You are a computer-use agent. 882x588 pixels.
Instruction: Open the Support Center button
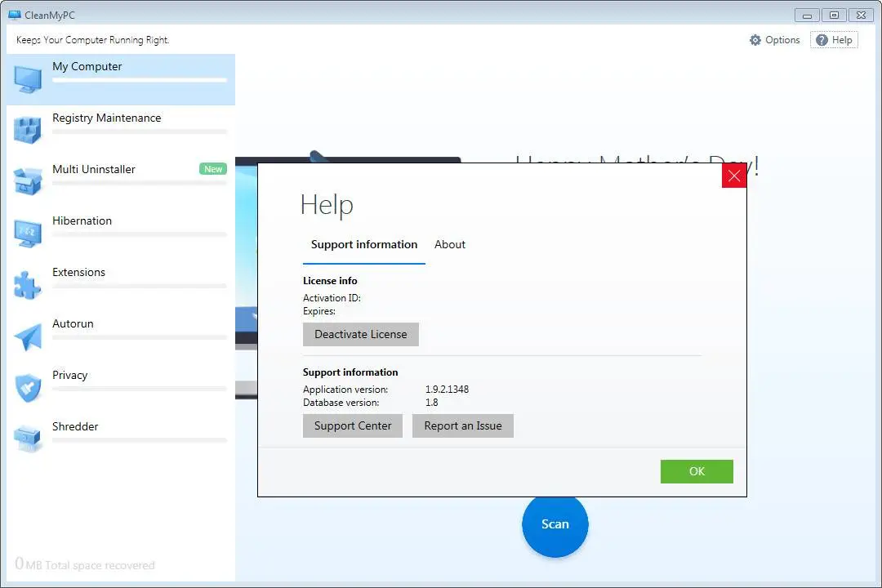[353, 426]
